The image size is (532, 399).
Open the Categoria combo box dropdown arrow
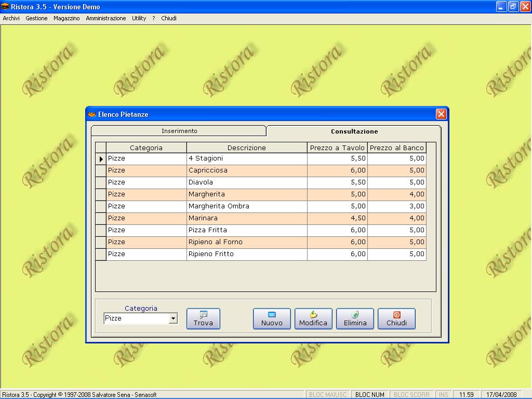point(173,318)
